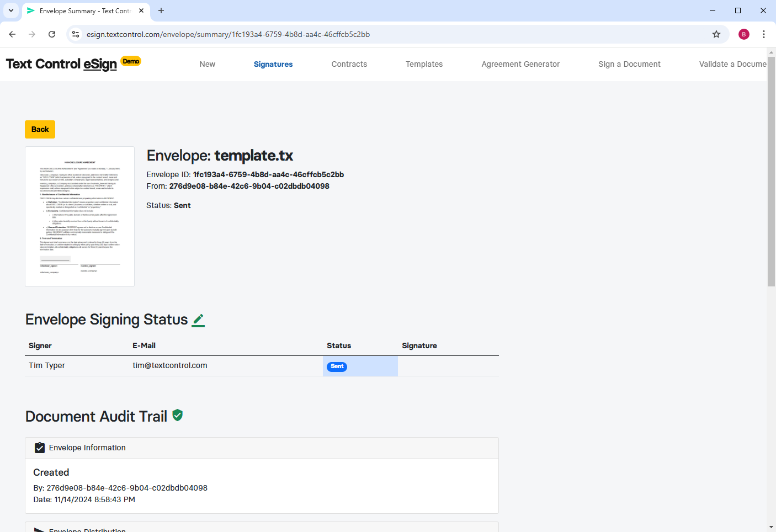This screenshot has height=532, width=776.
Task: Open a new browser tab
Action: (161, 10)
